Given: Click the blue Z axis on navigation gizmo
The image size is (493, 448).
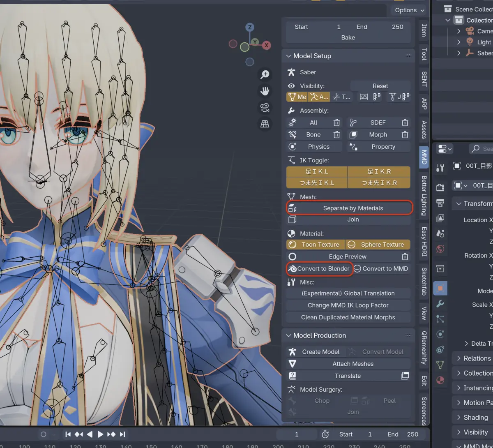Looking at the screenshot, I should click(249, 27).
